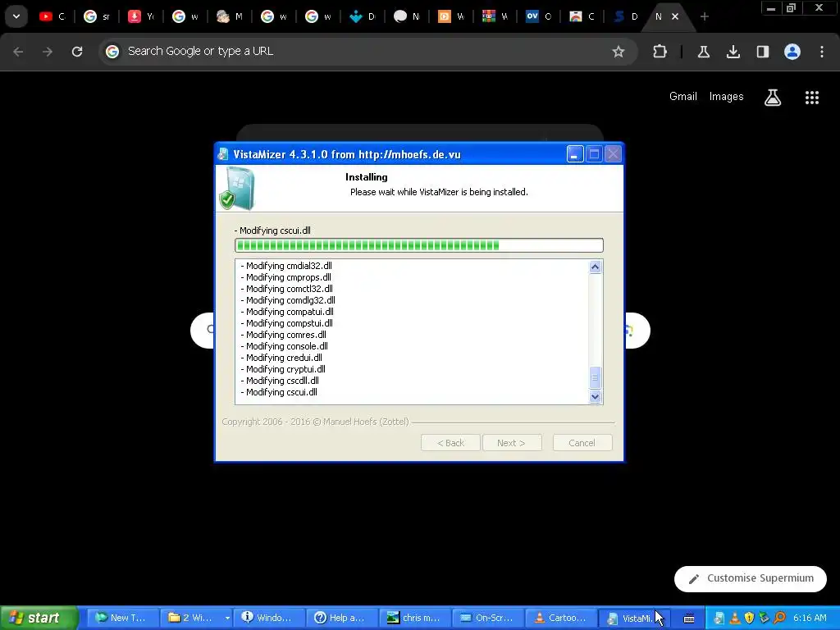This screenshot has height=630, width=840.
Task: Switch to the Google tab labeled 'sr'
Action: (x=97, y=16)
